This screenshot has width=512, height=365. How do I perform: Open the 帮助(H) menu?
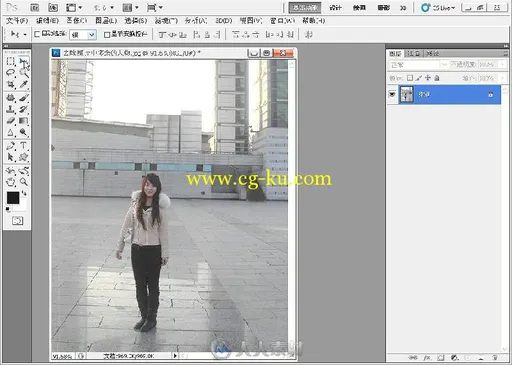(314, 21)
